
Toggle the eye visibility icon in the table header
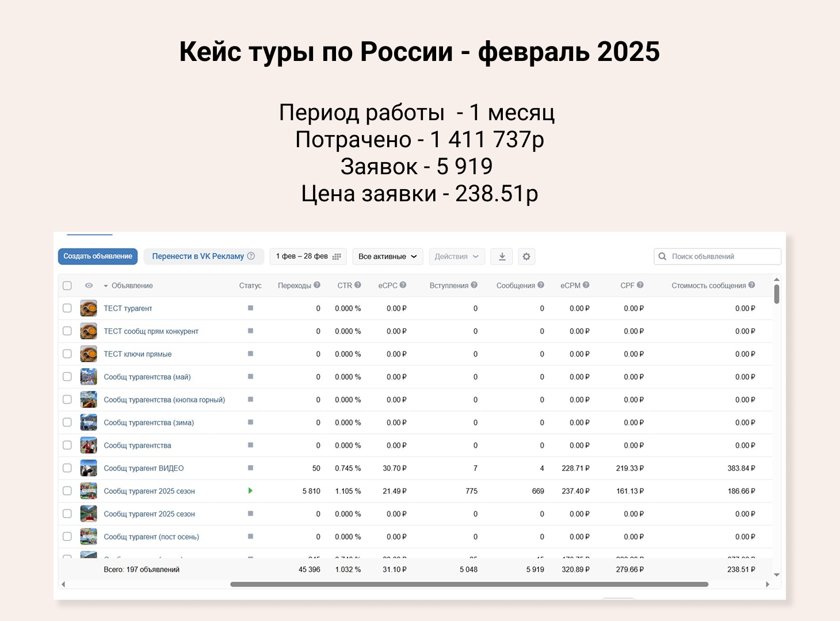89,285
